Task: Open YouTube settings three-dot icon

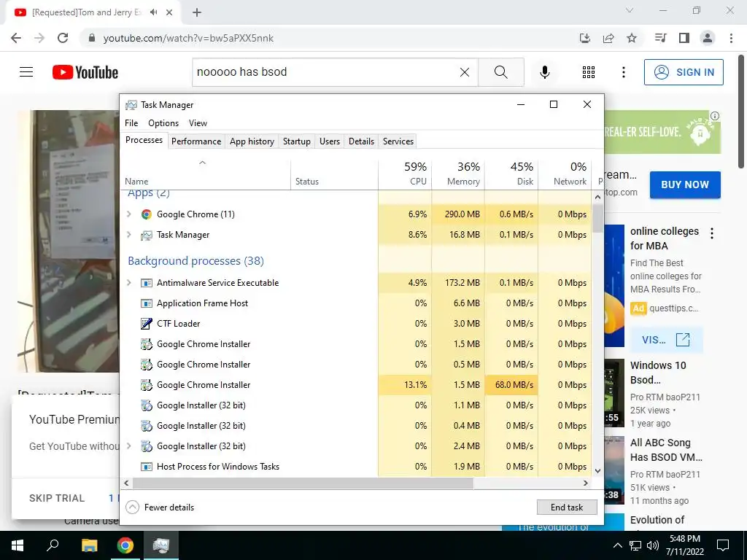Action: point(623,72)
